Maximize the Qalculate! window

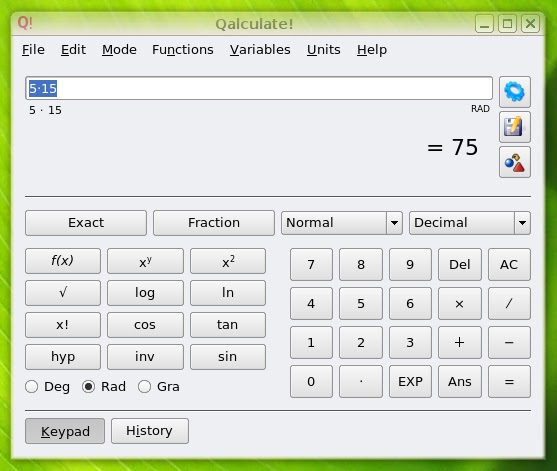point(507,24)
